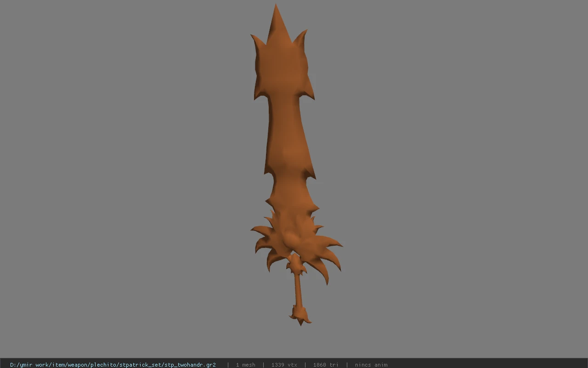Click the "1339 vtx" vertex count
588x368 pixels.
click(284, 365)
